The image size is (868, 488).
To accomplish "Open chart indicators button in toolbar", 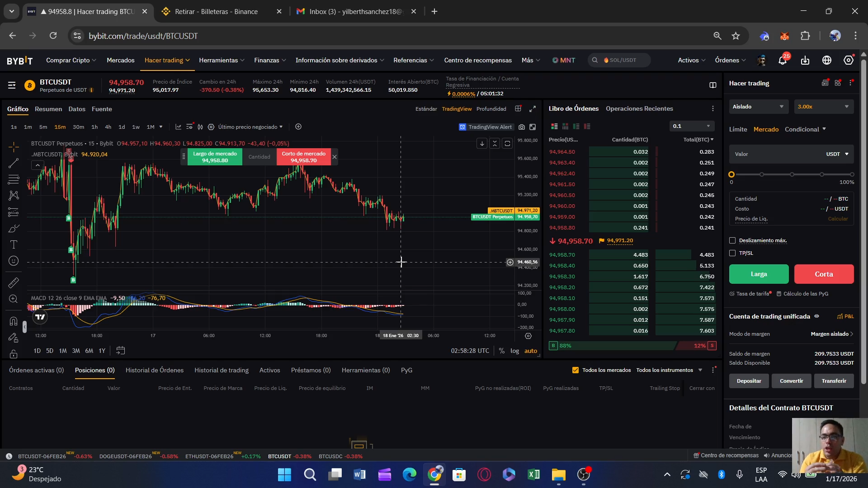I will (178, 127).
